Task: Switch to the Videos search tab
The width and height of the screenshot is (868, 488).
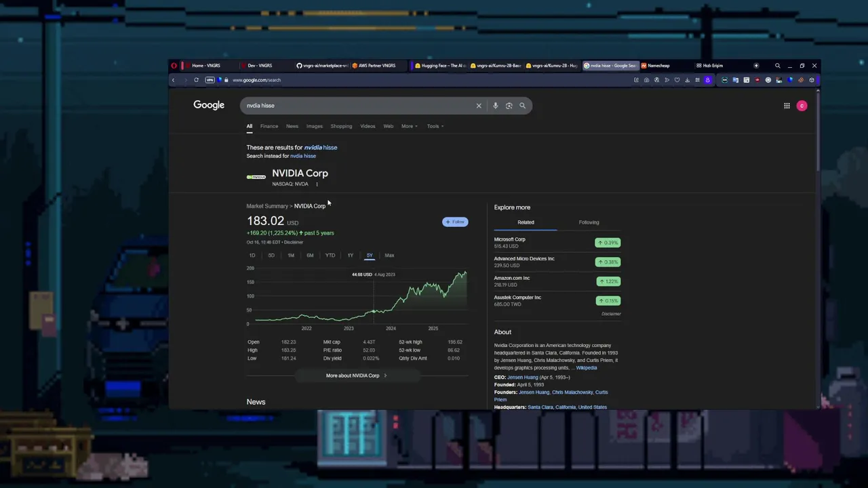Action: (x=368, y=126)
